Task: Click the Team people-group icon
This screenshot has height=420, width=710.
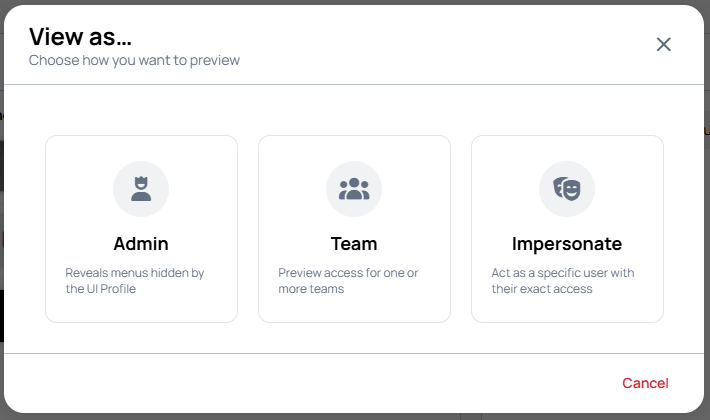Action: pyautogui.click(x=354, y=189)
